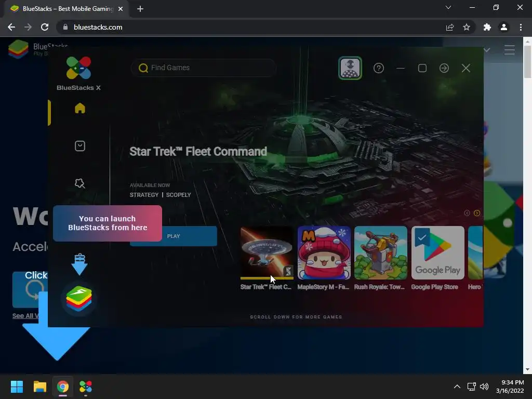
Task: Share this page icon in address bar
Action: [x=450, y=27]
